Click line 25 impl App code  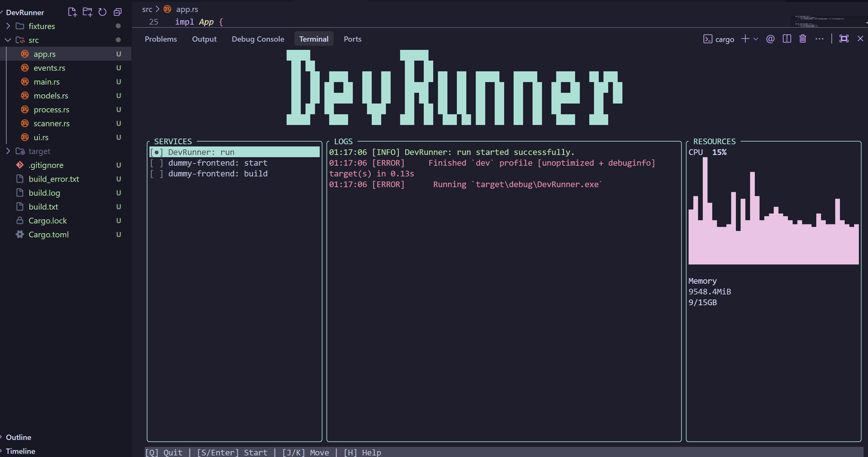click(199, 22)
